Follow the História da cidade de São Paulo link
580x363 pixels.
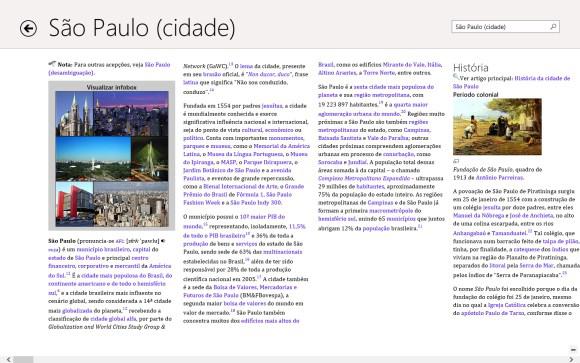(x=512, y=82)
